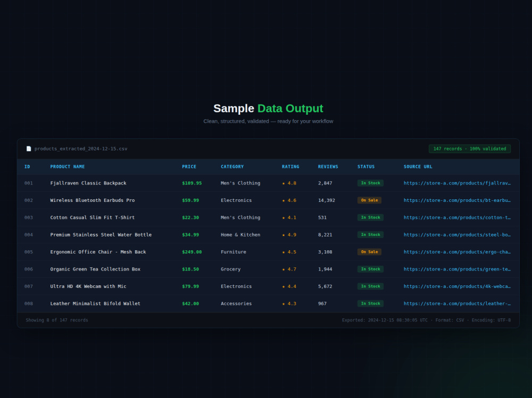Click the SOURCE URL column header
Screen dimensions: 532x398
(x=418, y=167)
